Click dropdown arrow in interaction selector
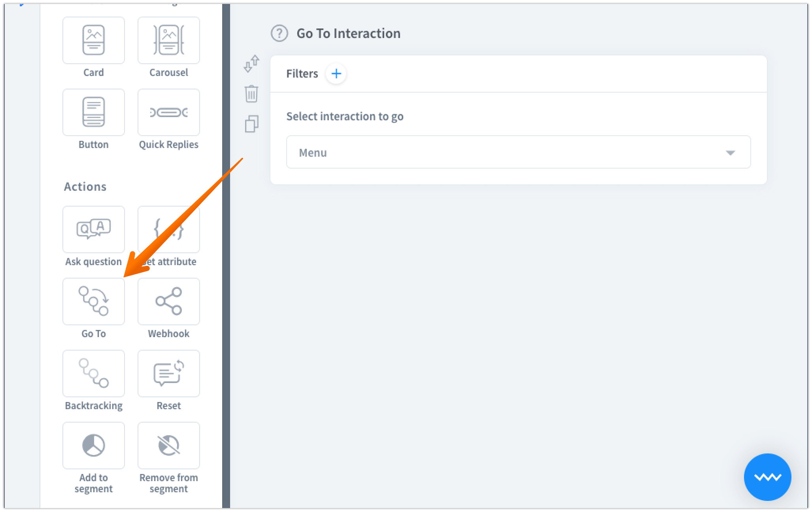 coord(730,153)
